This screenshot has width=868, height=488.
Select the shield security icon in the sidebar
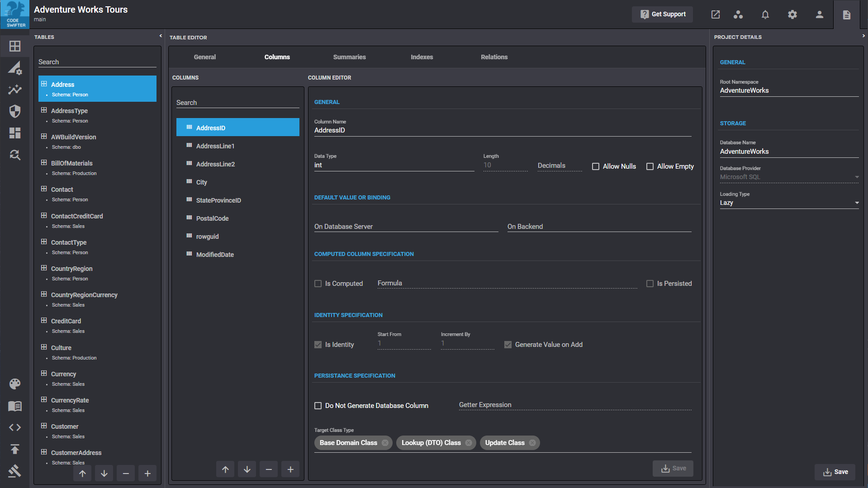pyautogui.click(x=15, y=111)
